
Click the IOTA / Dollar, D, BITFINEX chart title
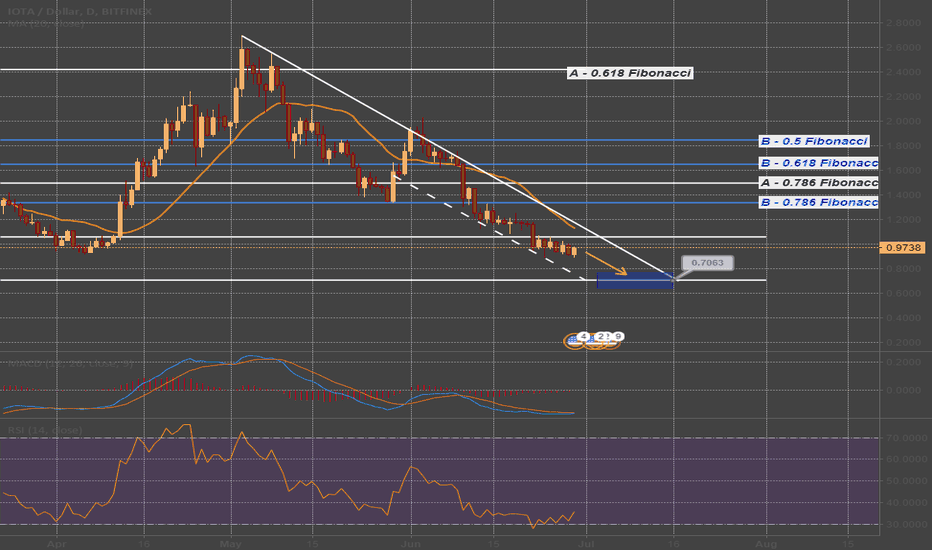[x=80, y=11]
